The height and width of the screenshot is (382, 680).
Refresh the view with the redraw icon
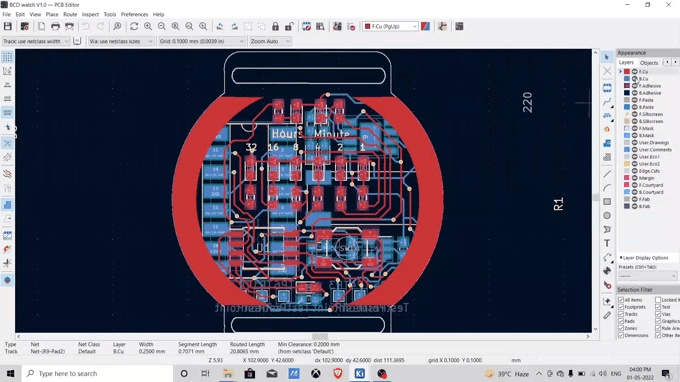tap(134, 26)
